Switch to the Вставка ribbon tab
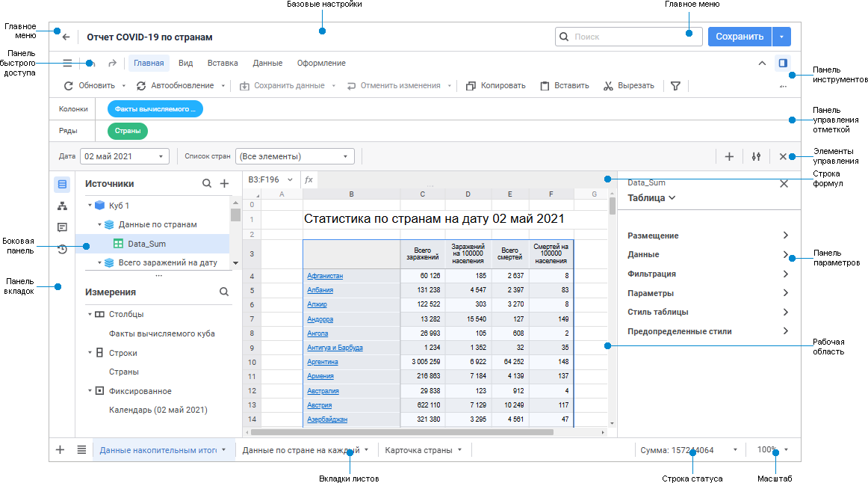 point(223,63)
